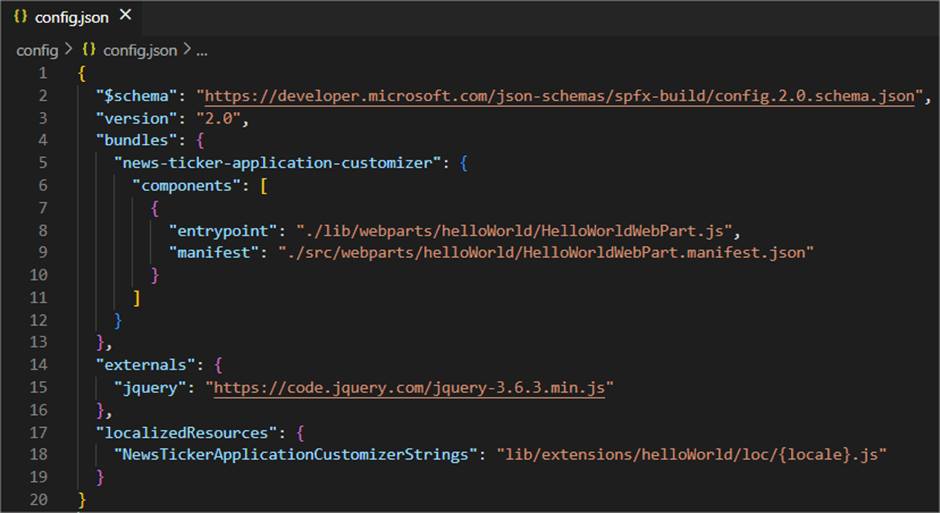Open the config folder breadcrumb

(x=37, y=49)
